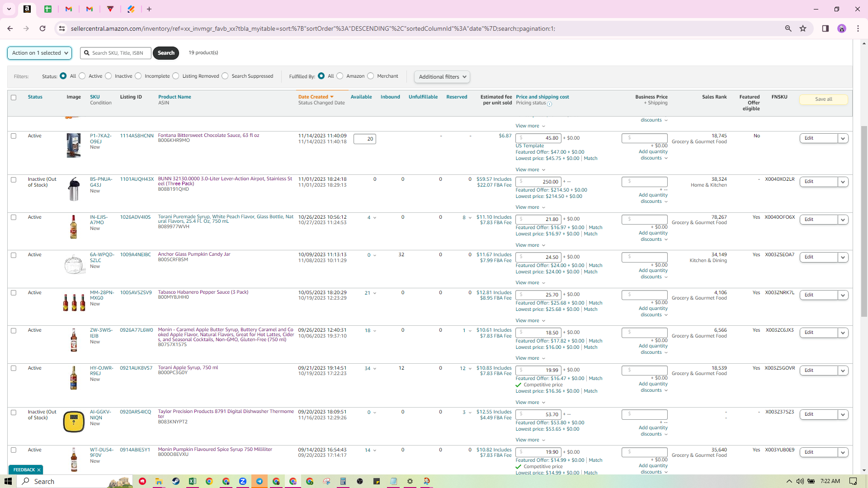View site information icon in address bar
This screenshot has width=868, height=488.
62,28
